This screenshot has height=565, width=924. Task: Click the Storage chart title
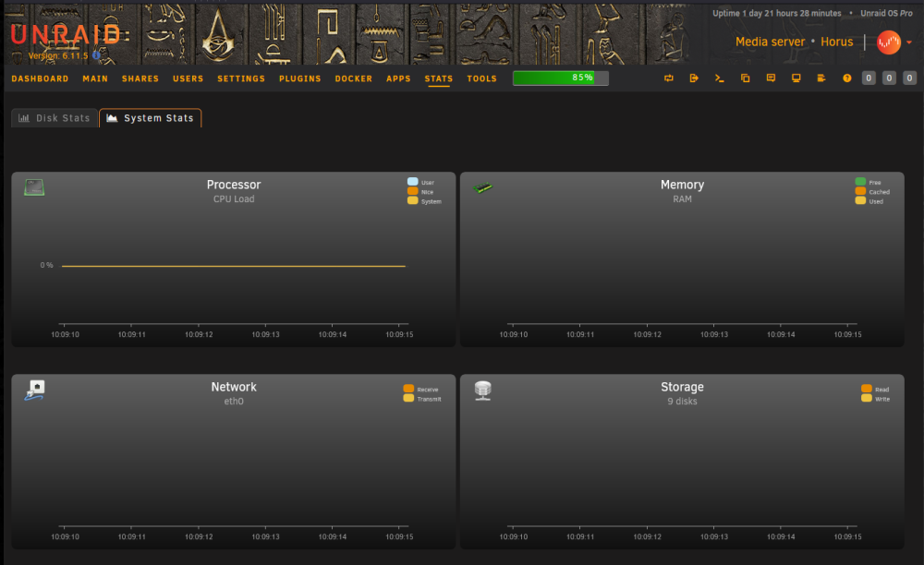[x=683, y=387]
